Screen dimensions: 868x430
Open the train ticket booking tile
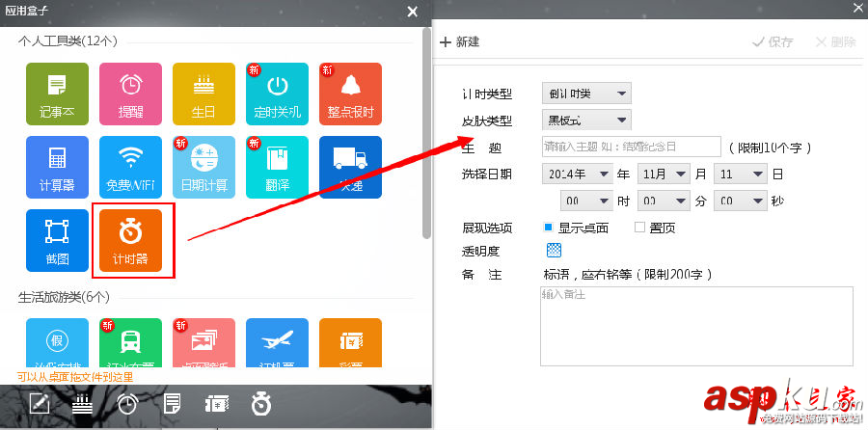point(130,342)
